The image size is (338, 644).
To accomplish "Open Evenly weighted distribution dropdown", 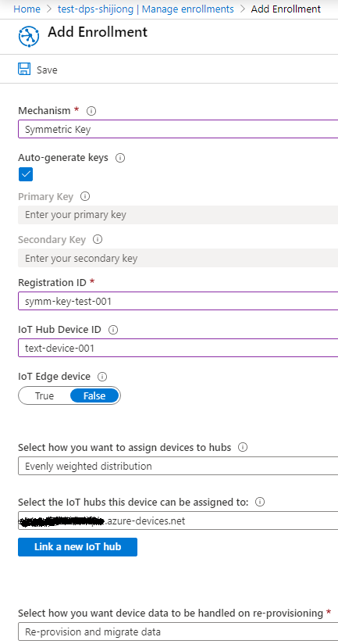I will [x=178, y=466].
